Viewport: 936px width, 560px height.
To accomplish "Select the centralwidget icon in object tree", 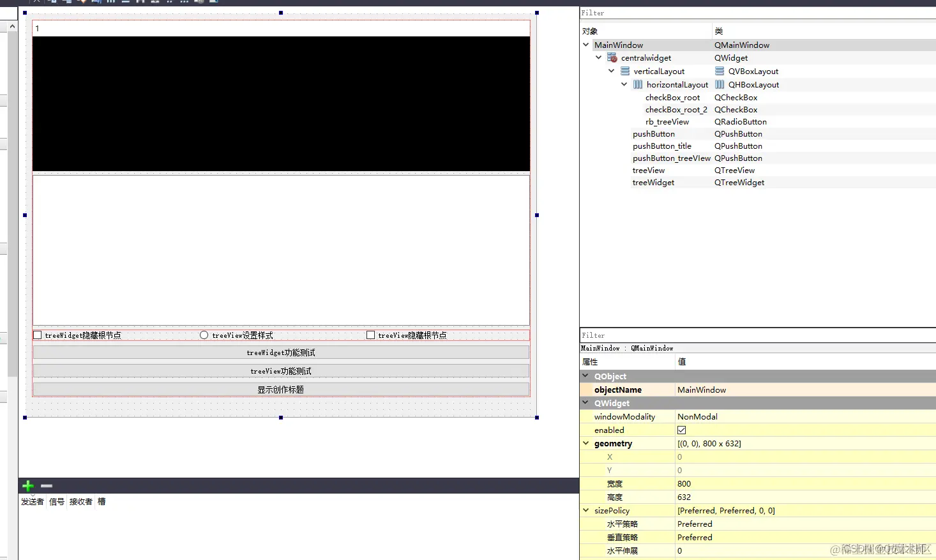I will click(x=612, y=57).
